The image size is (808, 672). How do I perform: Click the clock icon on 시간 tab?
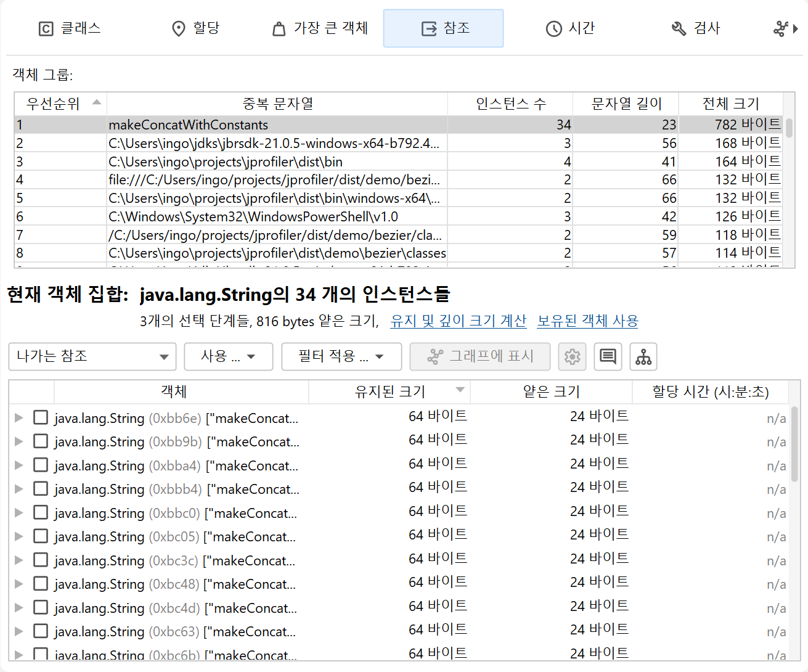[553, 29]
